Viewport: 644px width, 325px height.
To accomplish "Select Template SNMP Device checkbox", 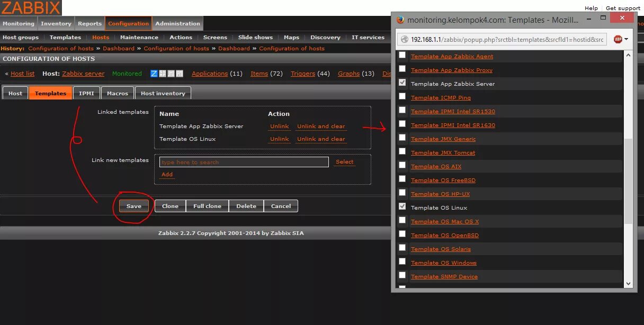I will pyautogui.click(x=402, y=275).
